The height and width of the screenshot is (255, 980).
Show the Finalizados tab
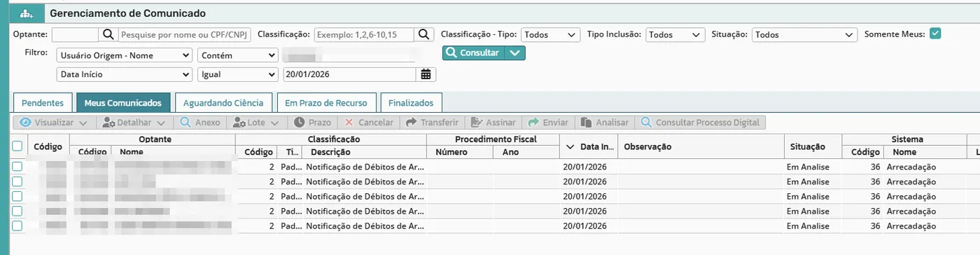coord(411,102)
